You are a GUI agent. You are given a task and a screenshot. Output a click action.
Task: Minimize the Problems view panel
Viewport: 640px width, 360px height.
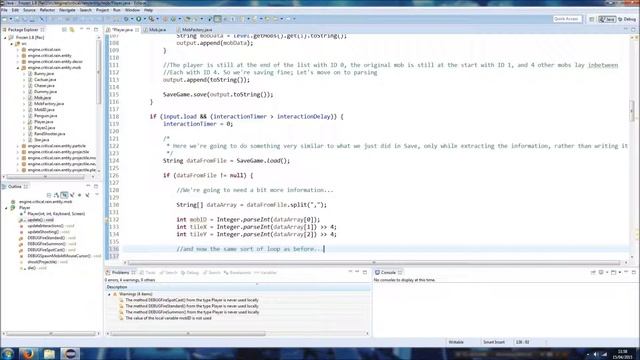(x=357, y=272)
